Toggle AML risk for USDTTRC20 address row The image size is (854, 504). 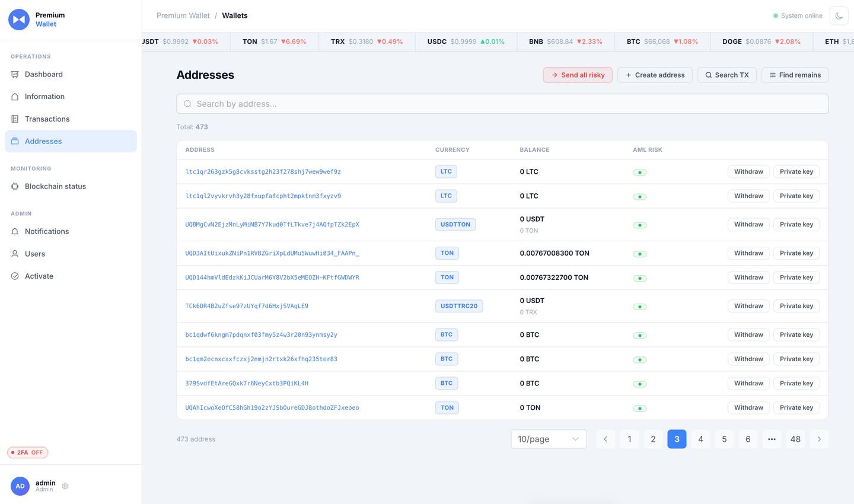pos(640,307)
